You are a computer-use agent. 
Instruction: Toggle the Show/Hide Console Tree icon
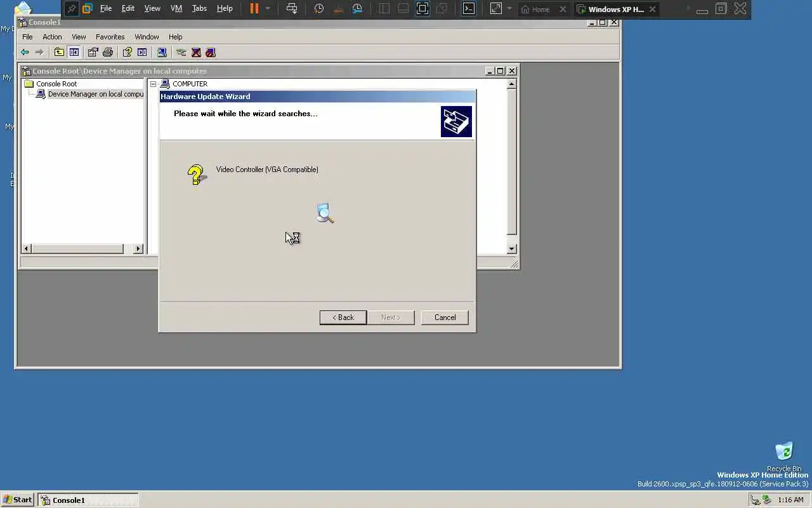pyautogui.click(x=74, y=53)
